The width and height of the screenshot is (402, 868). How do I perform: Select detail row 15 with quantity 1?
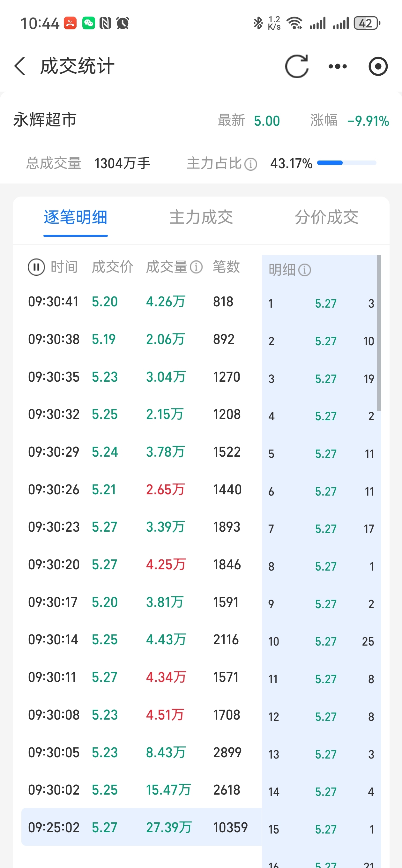[321, 829]
